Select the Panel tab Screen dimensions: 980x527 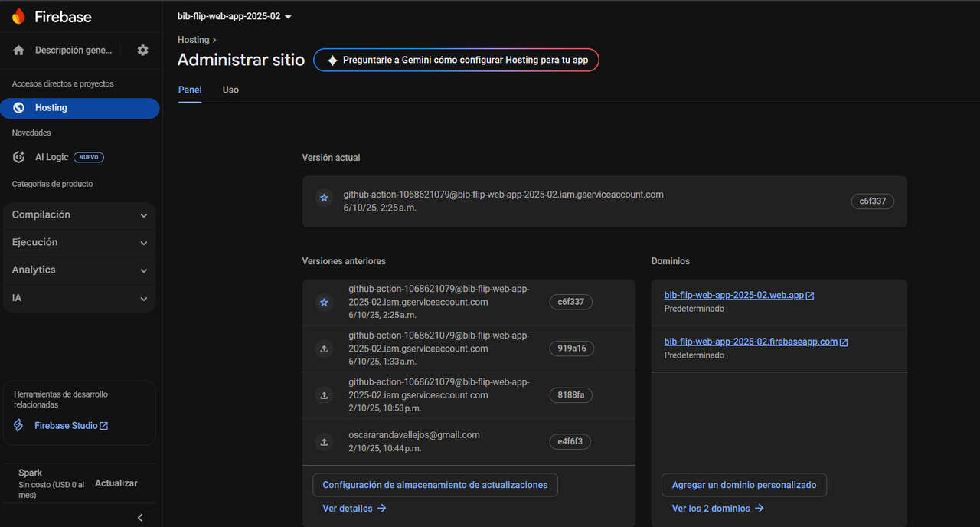pyautogui.click(x=190, y=90)
